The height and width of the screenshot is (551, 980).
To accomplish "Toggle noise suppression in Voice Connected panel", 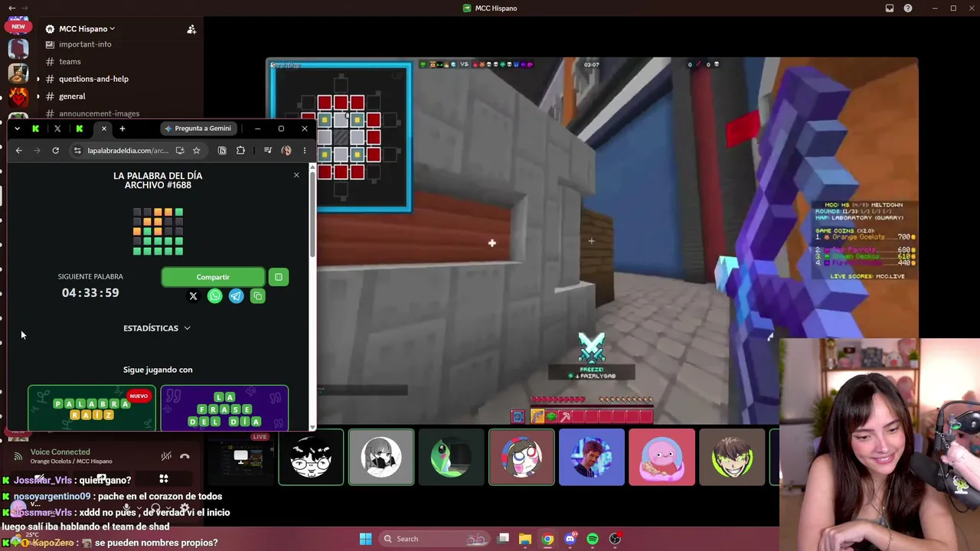I will [166, 456].
